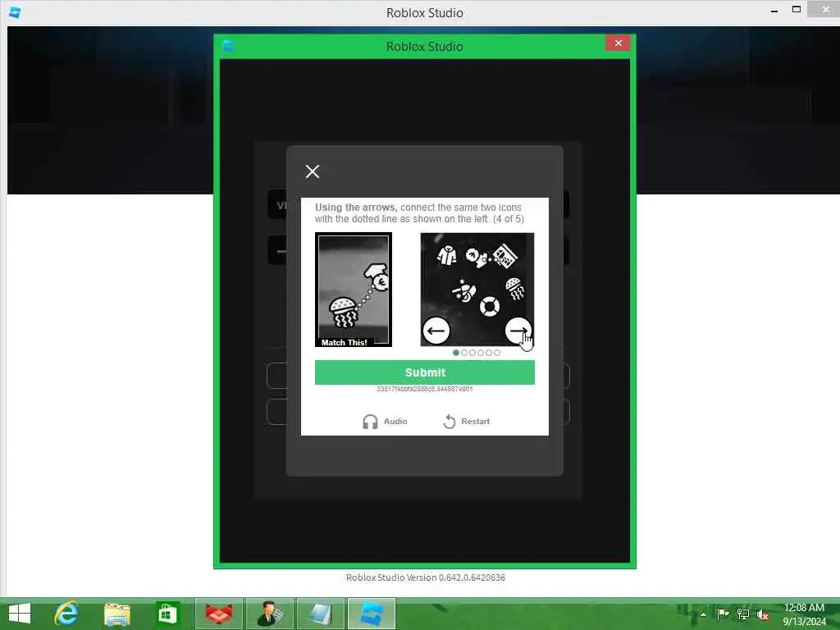840x630 pixels.
Task: Click the Roblox Studio logo in the main title bar
Action: pyautogui.click(x=15, y=12)
